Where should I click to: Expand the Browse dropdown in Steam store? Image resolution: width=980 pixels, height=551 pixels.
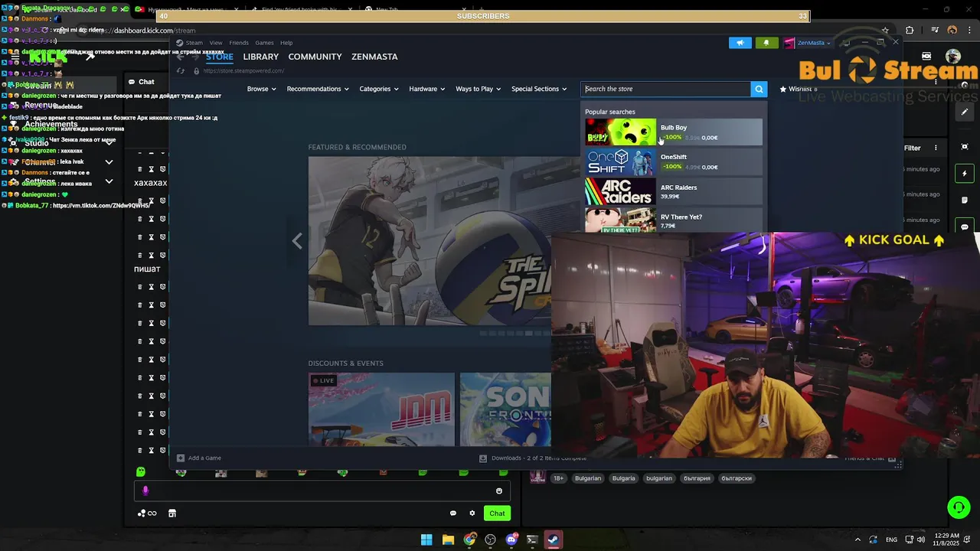click(x=260, y=89)
